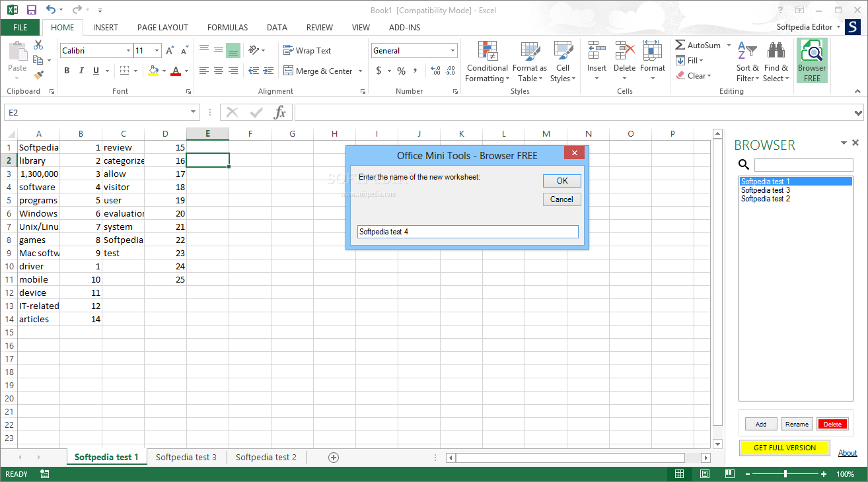Click the Paste clipboard icon
The height and width of the screenshot is (482, 868).
[x=17, y=52]
